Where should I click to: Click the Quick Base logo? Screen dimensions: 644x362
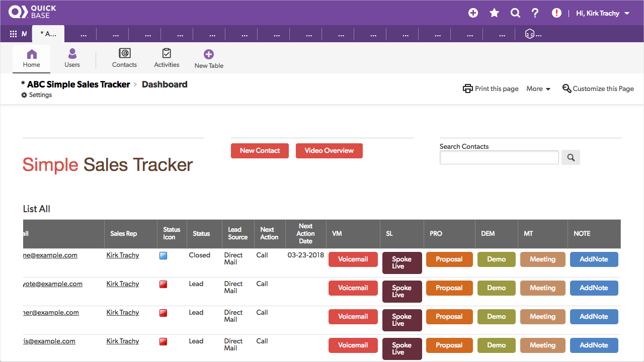coord(32,12)
